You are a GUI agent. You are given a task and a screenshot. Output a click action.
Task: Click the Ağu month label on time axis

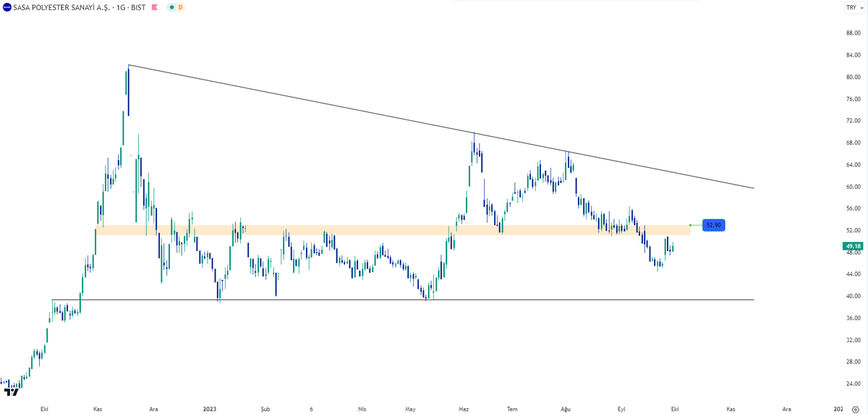566,409
